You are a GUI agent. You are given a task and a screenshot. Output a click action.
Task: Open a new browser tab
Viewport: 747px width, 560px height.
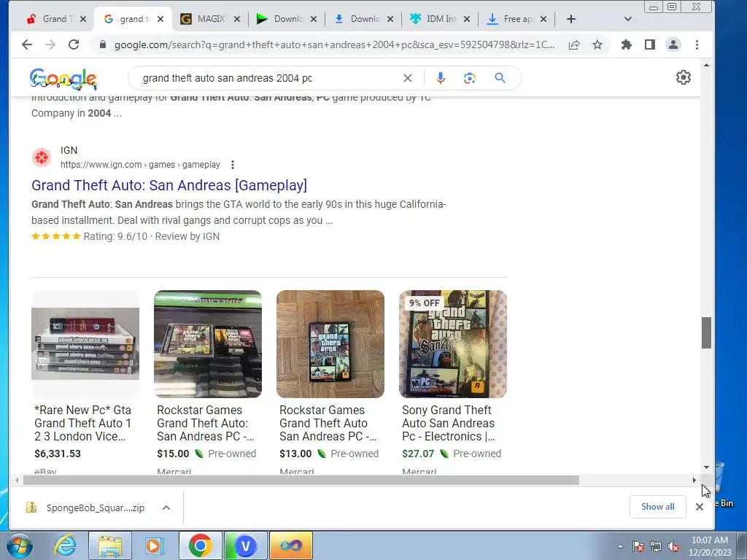click(x=571, y=19)
